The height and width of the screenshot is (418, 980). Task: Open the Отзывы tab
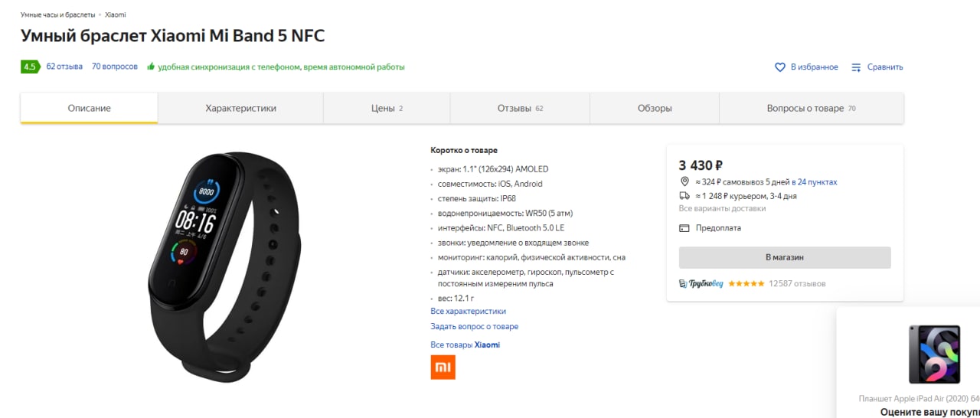pos(519,109)
